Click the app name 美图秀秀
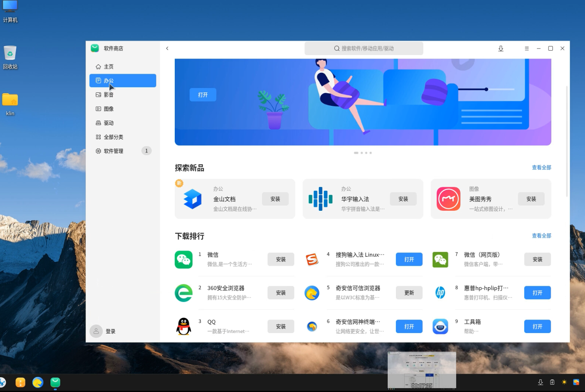This screenshot has width=585, height=392. [480, 199]
